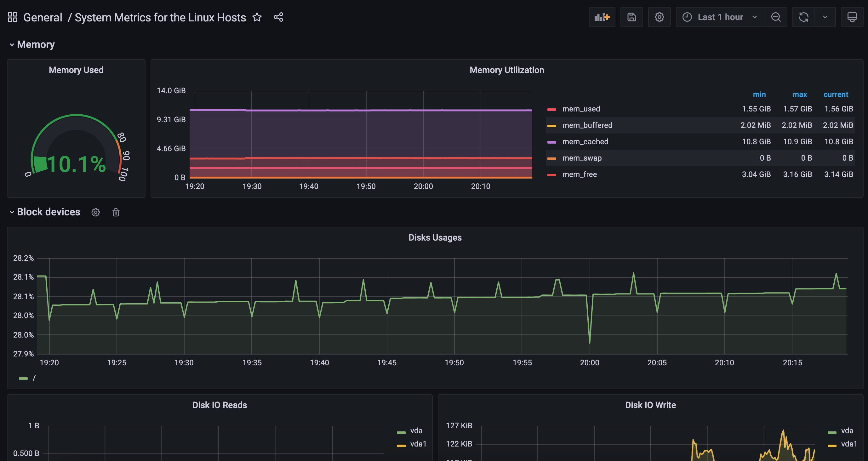Open the dashboard settings gear
868x461 pixels.
pos(659,17)
